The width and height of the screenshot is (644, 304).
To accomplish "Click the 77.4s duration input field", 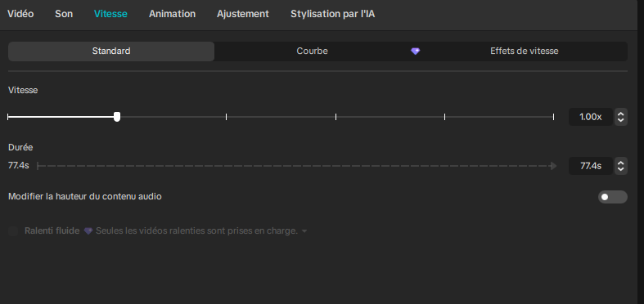I will click(x=591, y=166).
